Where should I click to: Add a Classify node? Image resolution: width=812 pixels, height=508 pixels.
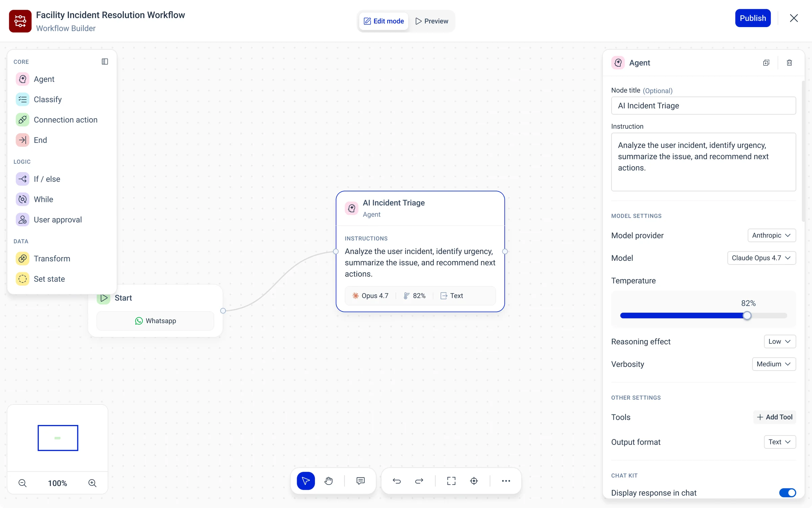coord(62,99)
